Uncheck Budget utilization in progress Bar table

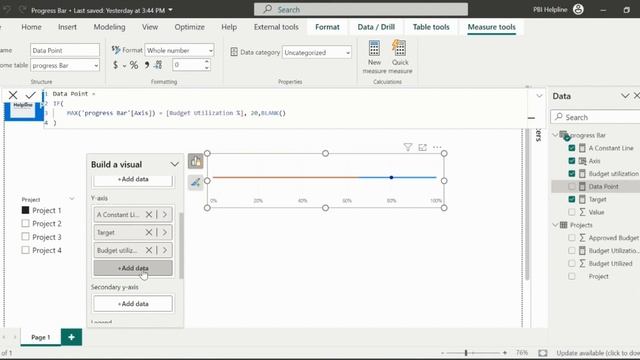pyautogui.click(x=571, y=173)
